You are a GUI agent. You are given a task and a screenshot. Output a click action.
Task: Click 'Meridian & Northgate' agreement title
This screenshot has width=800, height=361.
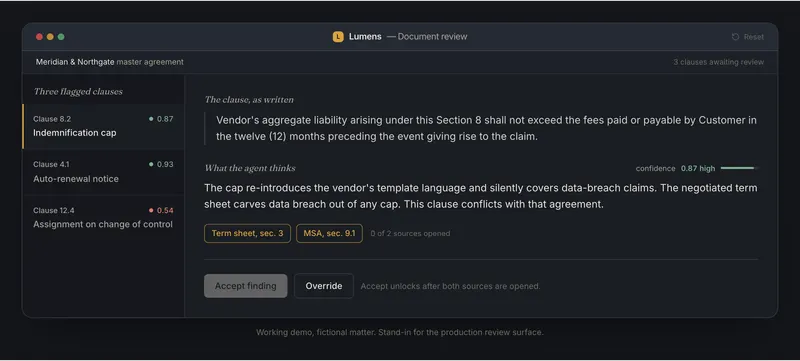click(75, 62)
